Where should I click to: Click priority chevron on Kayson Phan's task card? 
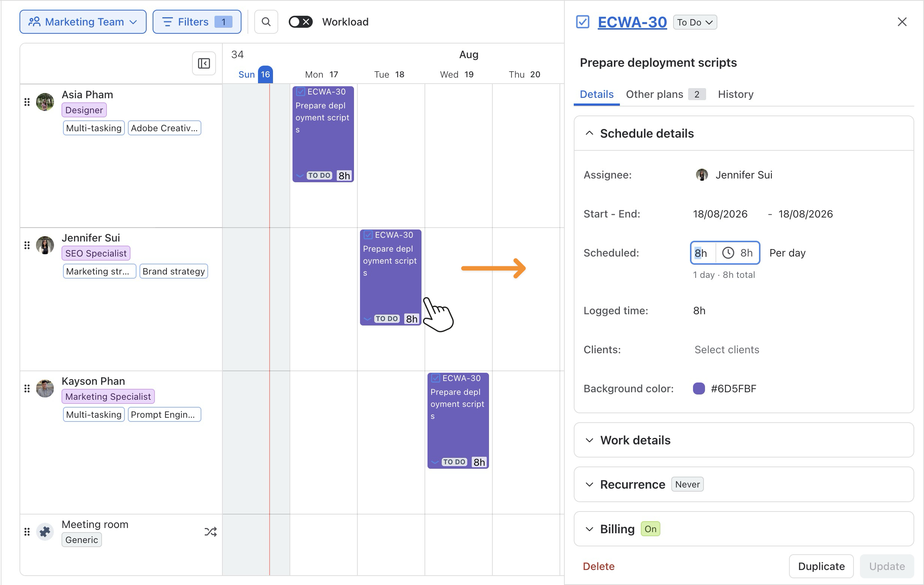(x=435, y=462)
